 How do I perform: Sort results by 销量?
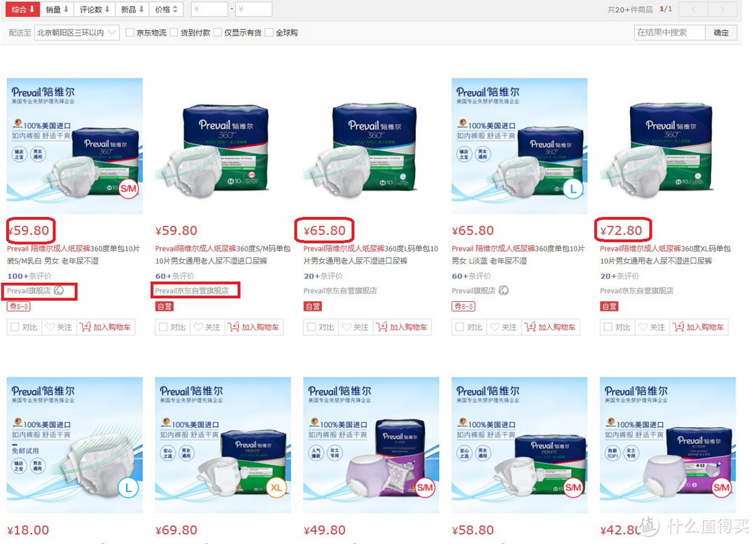point(57,9)
